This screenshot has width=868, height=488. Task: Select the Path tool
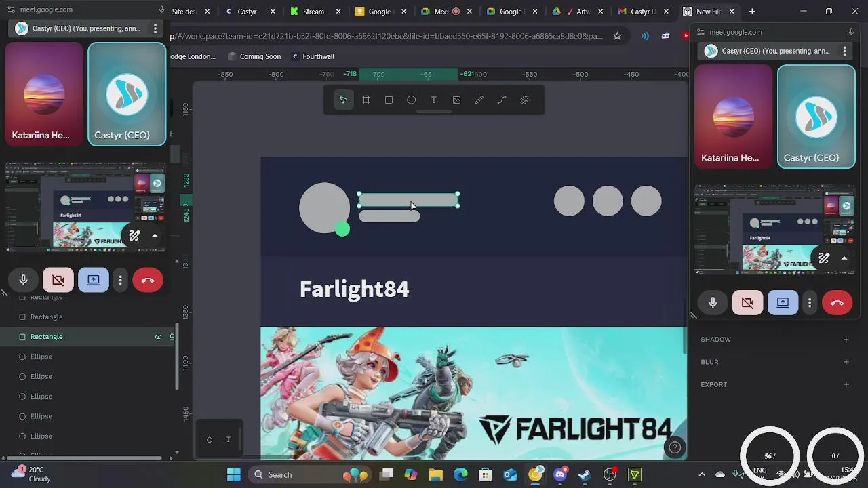point(502,100)
